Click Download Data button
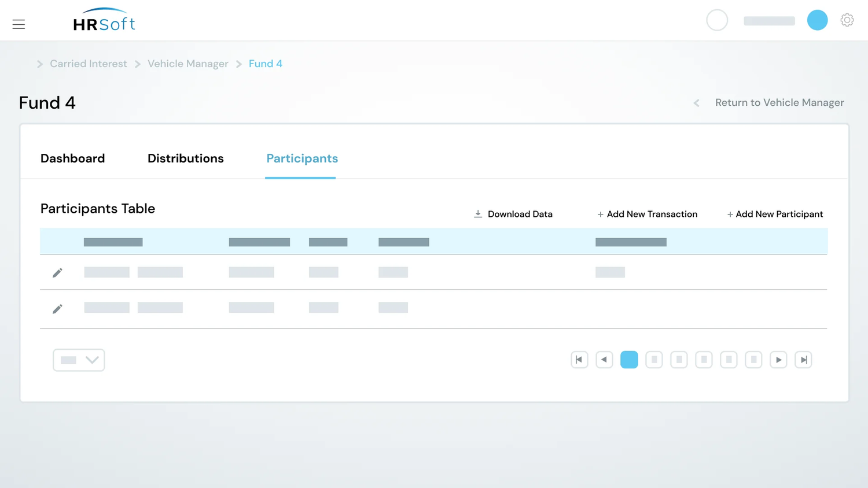Screen dimensions: 868x488 (513, 214)
